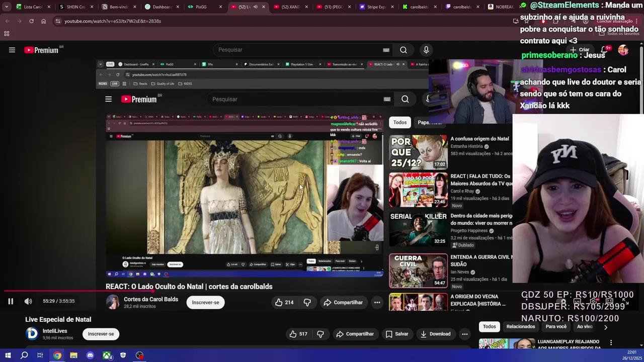644x362 pixels.
Task: Like the video with 517 likes
Action: [298, 334]
